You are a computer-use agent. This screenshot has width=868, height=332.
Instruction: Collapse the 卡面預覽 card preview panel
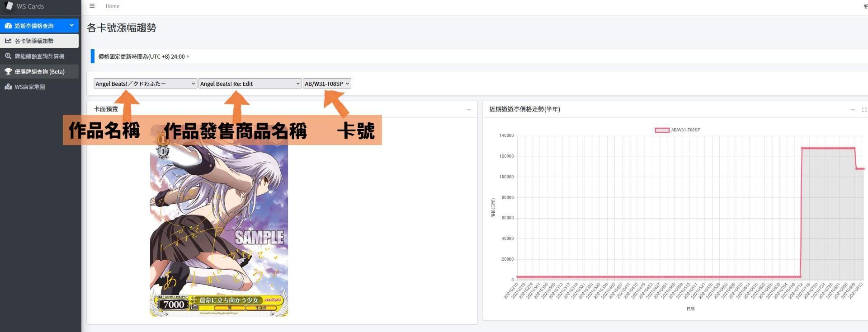(x=468, y=110)
